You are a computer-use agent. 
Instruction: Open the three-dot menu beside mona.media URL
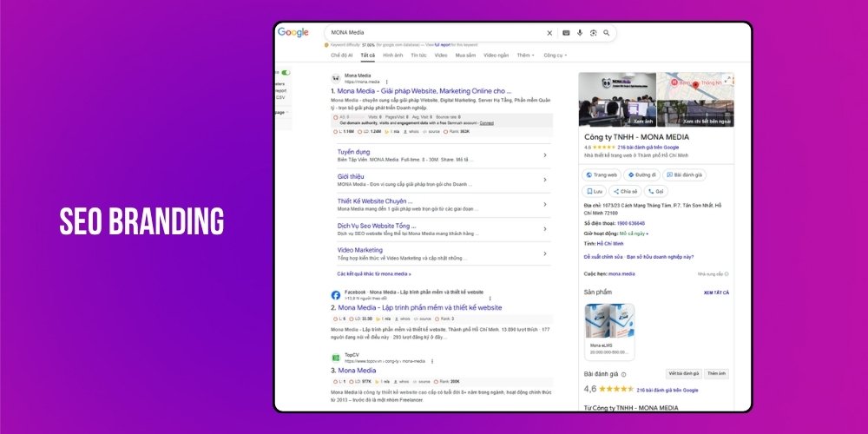(x=386, y=82)
